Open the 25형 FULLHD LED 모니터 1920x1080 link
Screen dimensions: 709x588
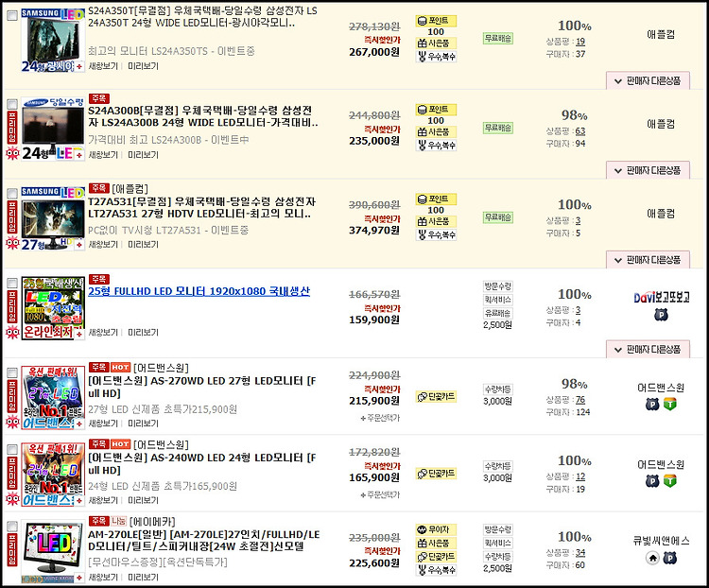[199, 291]
